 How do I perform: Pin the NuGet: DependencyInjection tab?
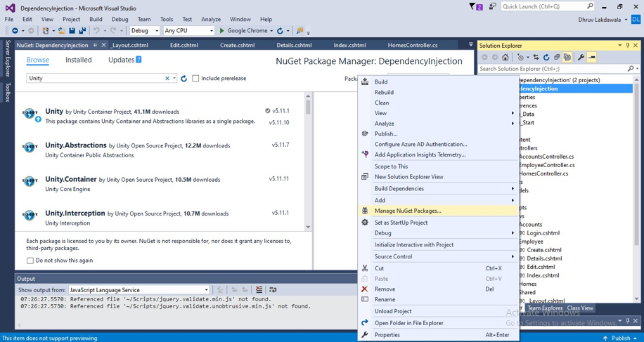[x=96, y=45]
